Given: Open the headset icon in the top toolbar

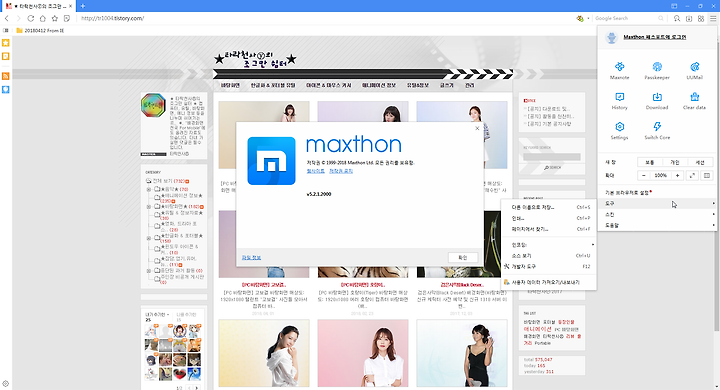Looking at the screenshot, I should [677, 18].
